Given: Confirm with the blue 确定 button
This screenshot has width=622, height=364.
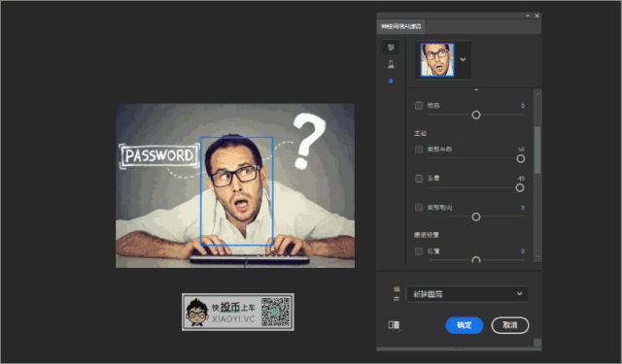Looking at the screenshot, I should click(x=465, y=325).
